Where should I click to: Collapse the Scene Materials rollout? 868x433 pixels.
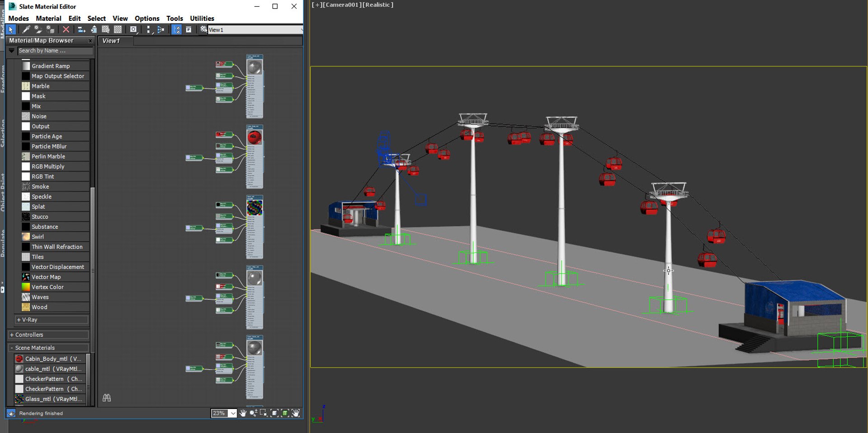click(x=48, y=348)
